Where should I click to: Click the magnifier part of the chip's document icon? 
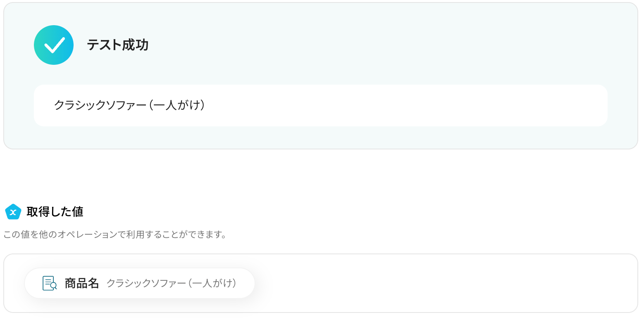click(x=53, y=285)
